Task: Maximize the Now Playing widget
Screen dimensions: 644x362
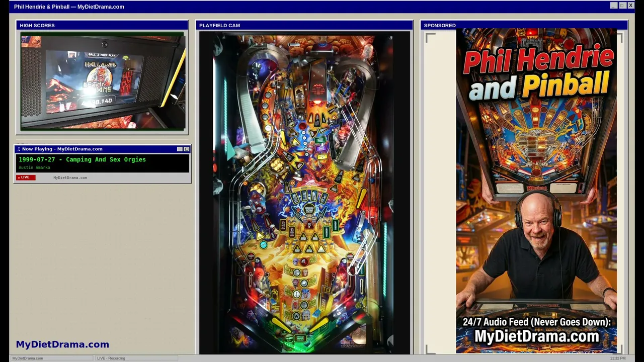Action: coord(186,149)
